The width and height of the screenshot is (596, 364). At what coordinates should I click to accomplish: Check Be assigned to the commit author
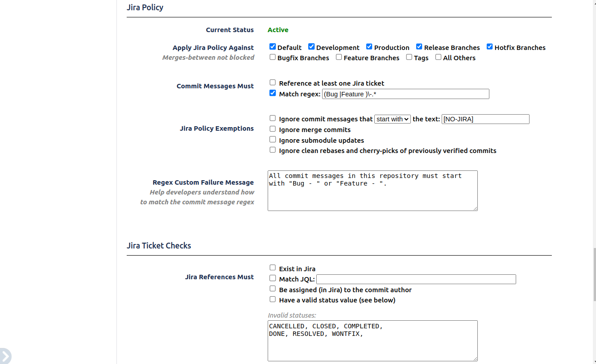pyautogui.click(x=273, y=289)
